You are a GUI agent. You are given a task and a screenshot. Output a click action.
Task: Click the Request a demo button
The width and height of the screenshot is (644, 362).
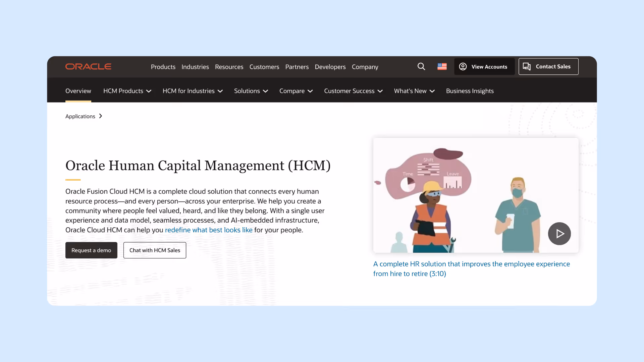coord(91,250)
